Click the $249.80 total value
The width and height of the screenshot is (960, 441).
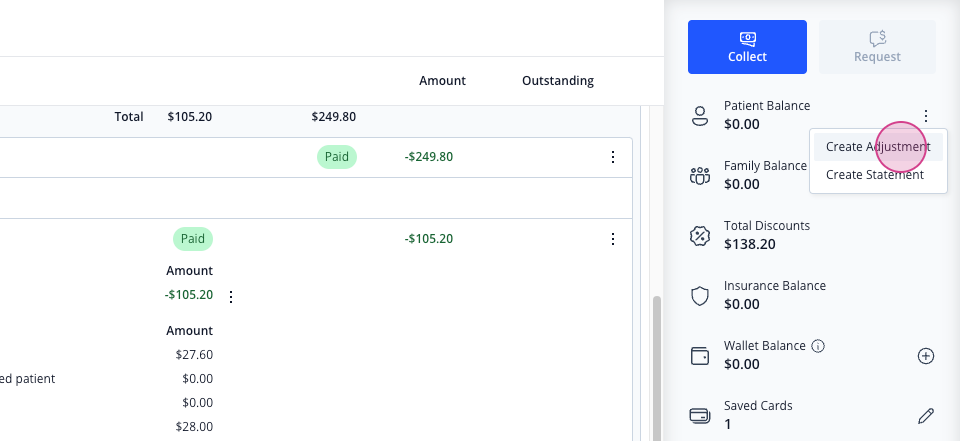(334, 116)
